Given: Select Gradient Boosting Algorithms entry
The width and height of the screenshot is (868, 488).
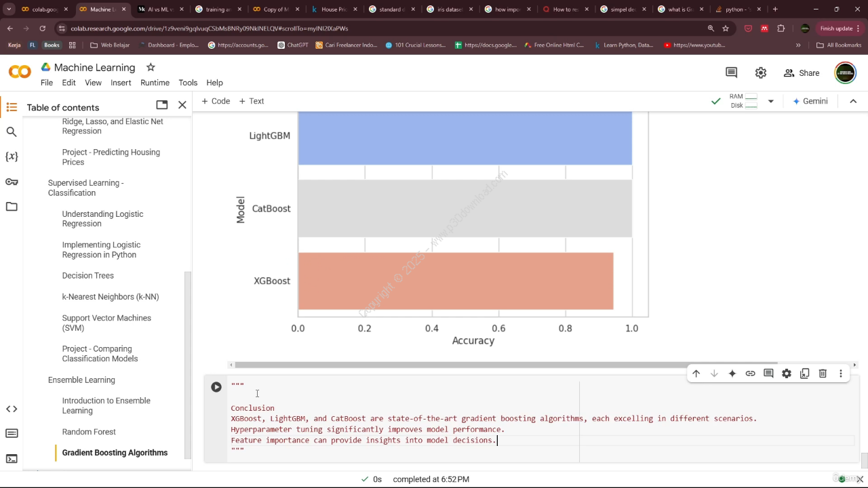Looking at the screenshot, I should [x=115, y=453].
